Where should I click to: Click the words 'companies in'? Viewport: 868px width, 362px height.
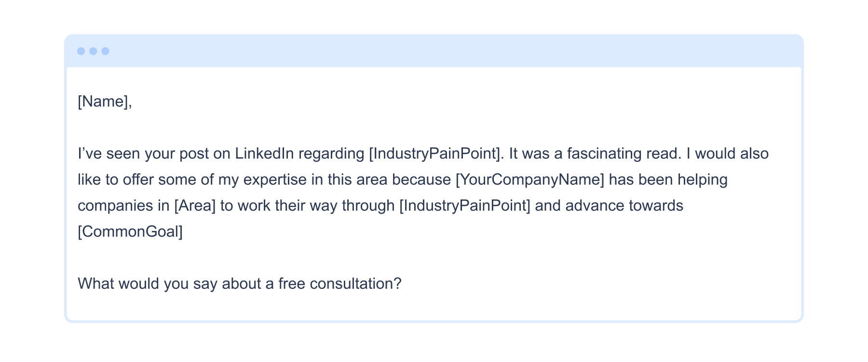click(x=123, y=206)
